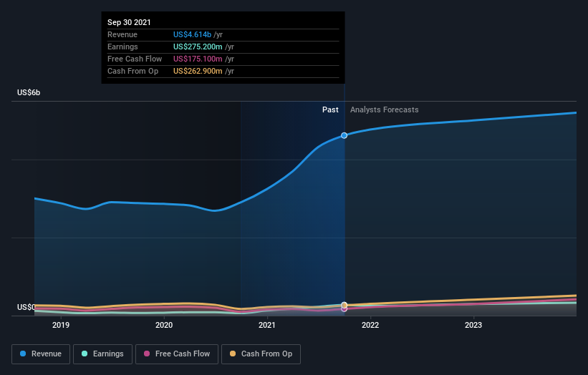
Task: Toggle the Revenue legend button
Action: [x=41, y=354]
